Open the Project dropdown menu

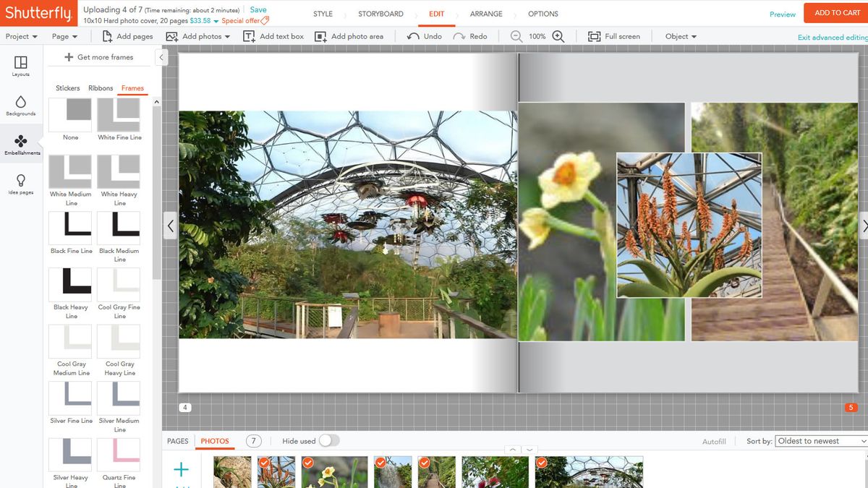[x=22, y=36]
